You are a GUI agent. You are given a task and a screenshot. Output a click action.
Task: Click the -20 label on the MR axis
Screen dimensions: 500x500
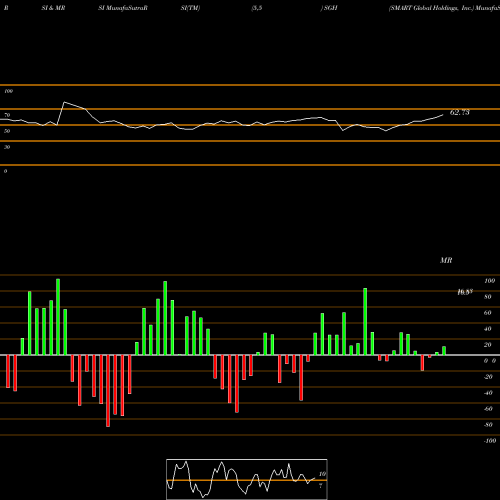coord(488,377)
